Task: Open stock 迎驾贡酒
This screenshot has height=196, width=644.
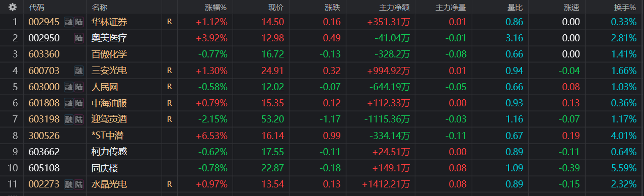Action: pyautogui.click(x=109, y=119)
